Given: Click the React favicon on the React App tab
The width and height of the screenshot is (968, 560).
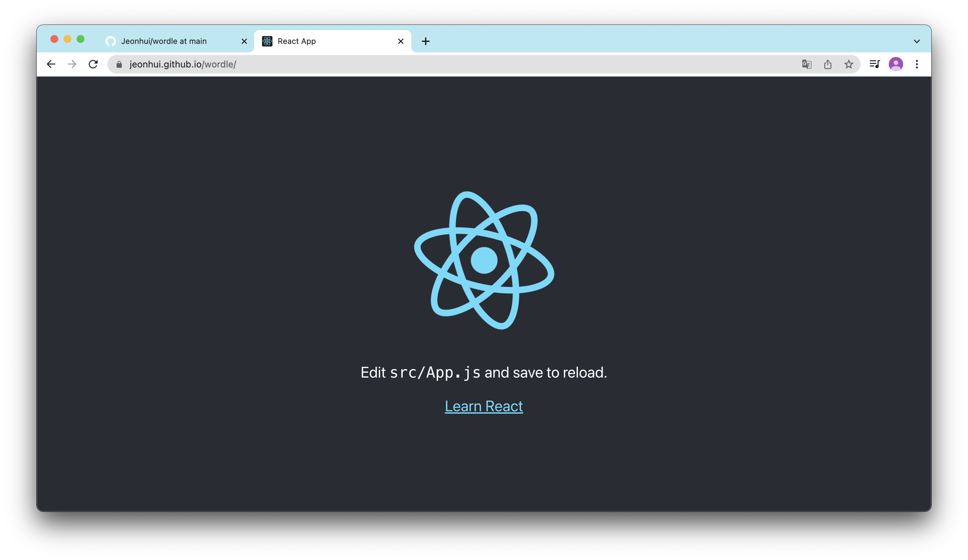Looking at the screenshot, I should click(267, 41).
